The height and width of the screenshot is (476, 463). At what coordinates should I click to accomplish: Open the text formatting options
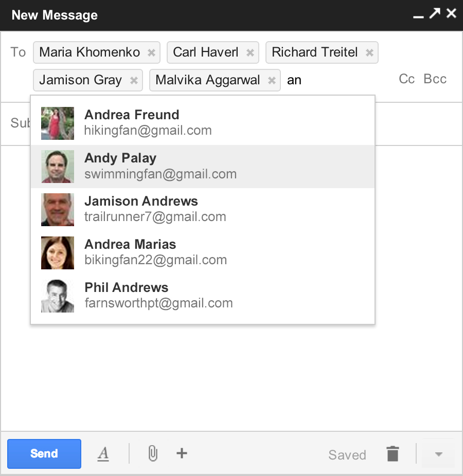click(103, 453)
